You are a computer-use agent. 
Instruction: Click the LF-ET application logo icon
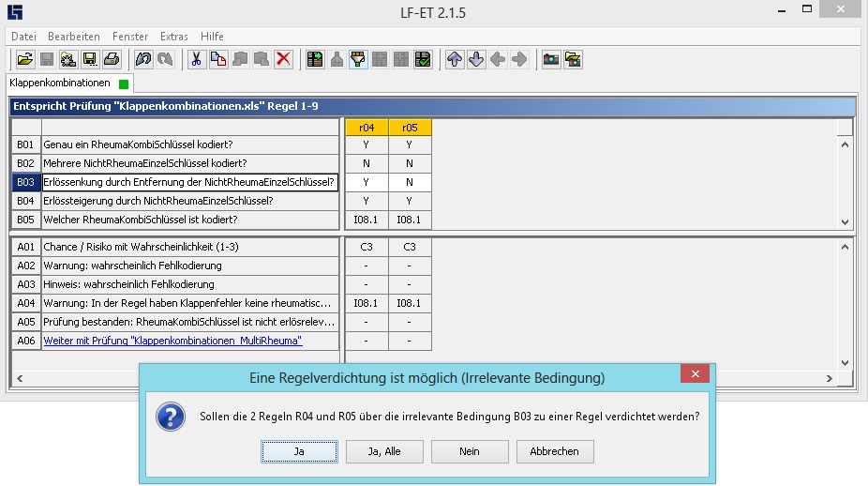(x=15, y=12)
